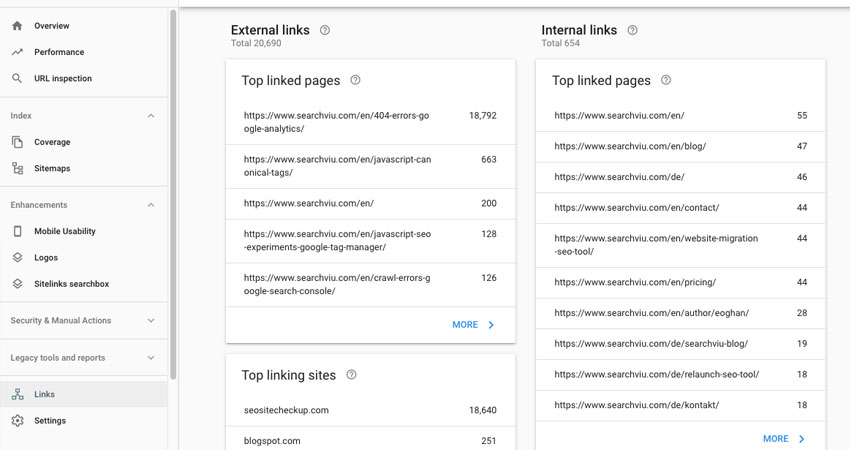Open internal /de/kontakt/ row
Viewport: 850px width, 450px height.
pos(680,405)
